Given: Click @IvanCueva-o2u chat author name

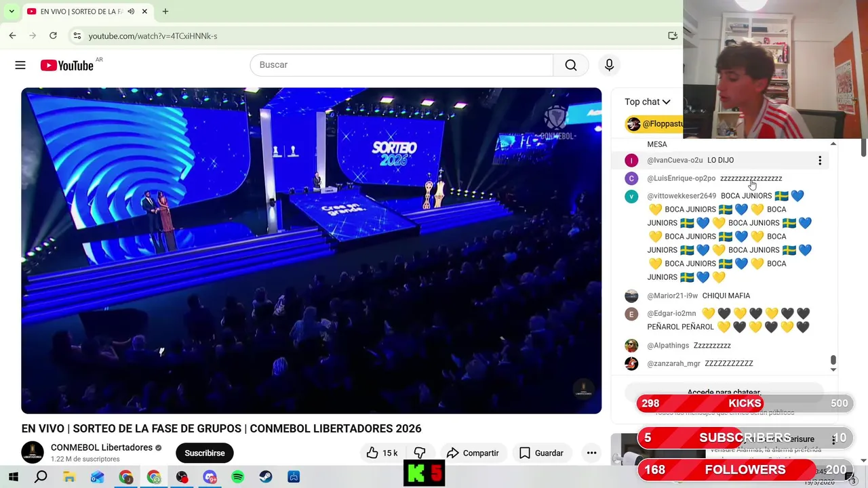Looking at the screenshot, I should (675, 161).
